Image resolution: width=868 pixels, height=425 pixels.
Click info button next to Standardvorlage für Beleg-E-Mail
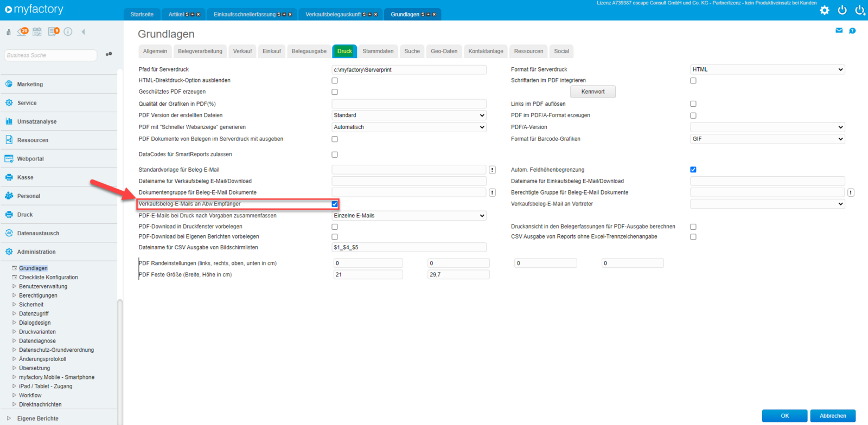click(492, 170)
